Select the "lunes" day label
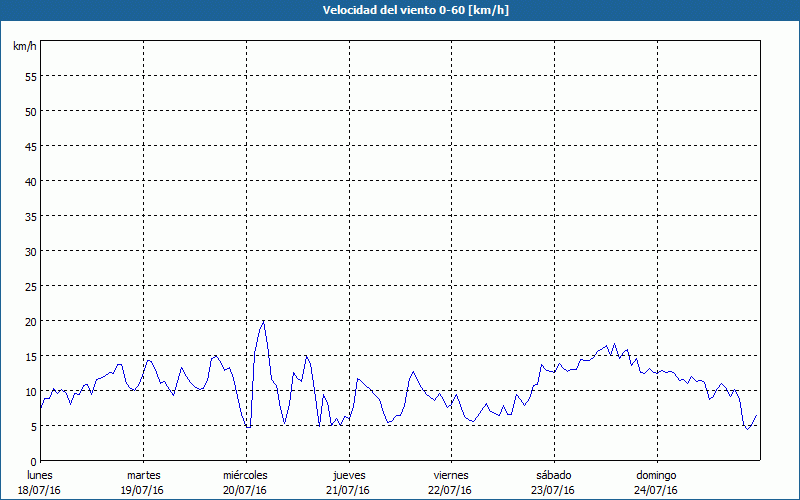 click(40, 475)
